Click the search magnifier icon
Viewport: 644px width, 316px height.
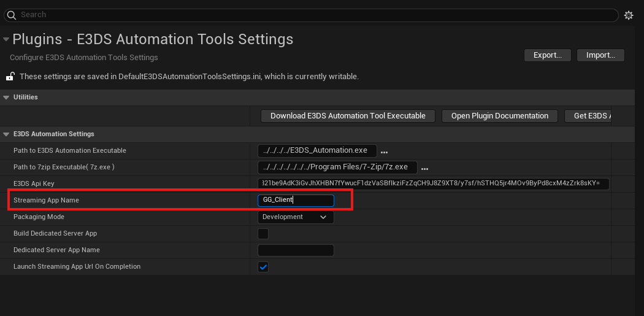12,15
